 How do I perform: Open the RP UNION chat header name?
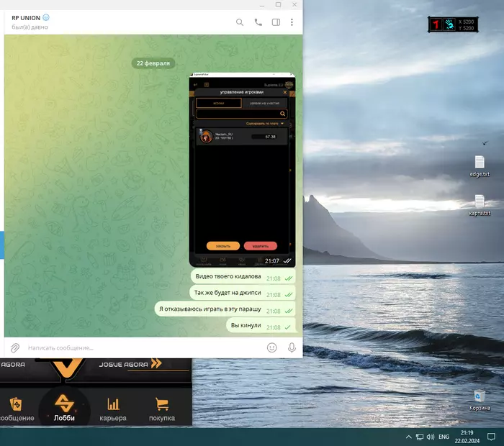click(x=26, y=18)
